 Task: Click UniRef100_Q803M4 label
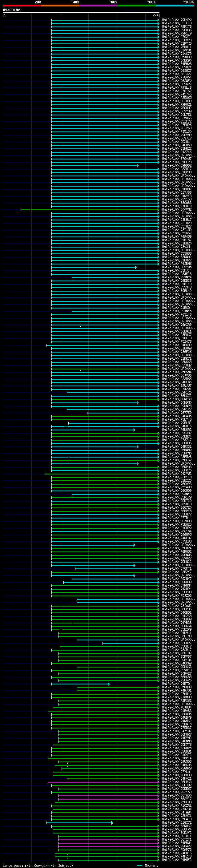click(x=177, y=247)
